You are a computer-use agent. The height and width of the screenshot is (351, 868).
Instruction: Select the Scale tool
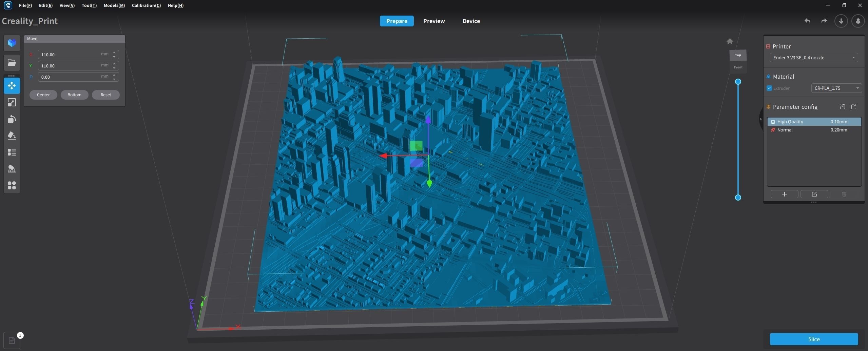pos(12,102)
